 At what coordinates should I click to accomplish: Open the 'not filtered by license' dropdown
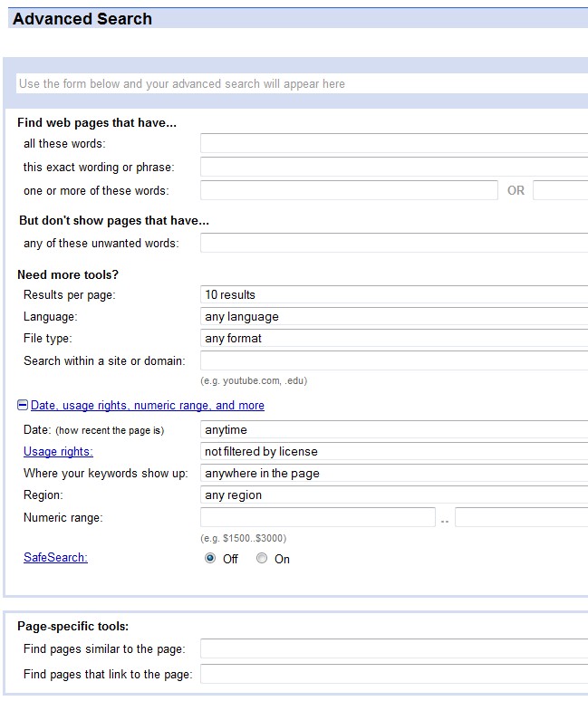click(394, 452)
